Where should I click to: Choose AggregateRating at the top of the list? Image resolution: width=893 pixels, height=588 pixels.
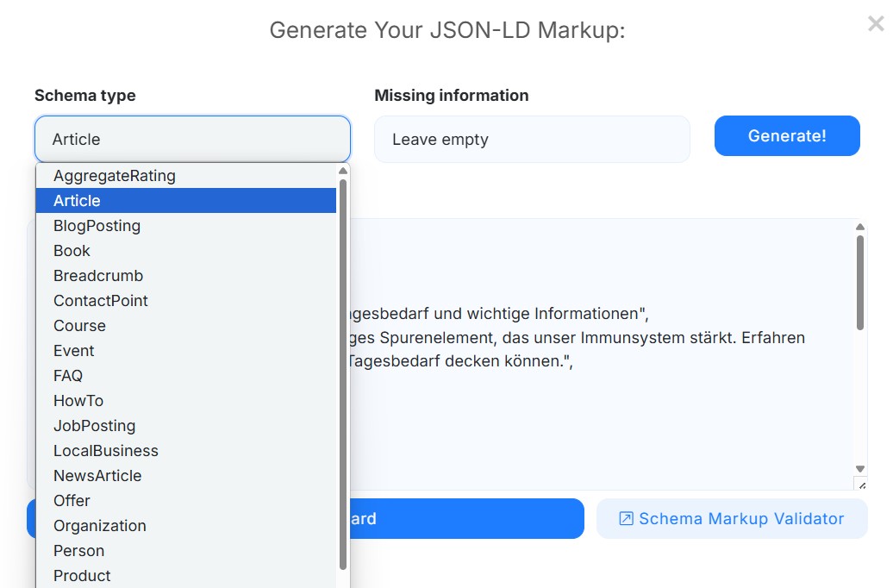tap(115, 175)
